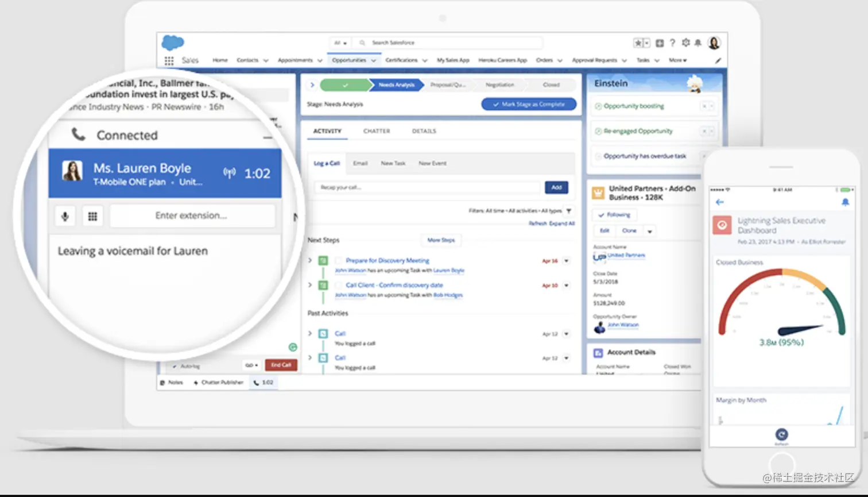This screenshot has height=497, width=868.
Task: Open the dialpad keypad icon
Action: coord(92,216)
